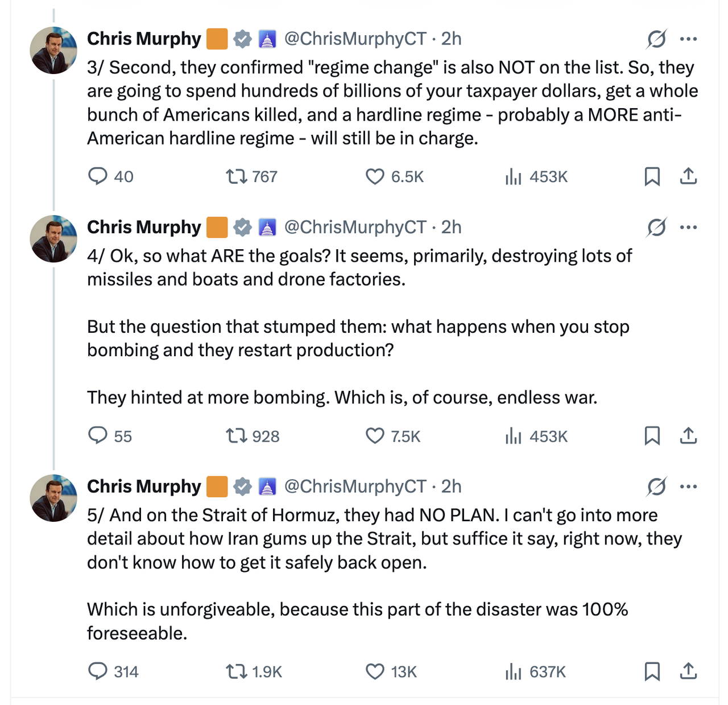Screen dimensions: 728x705
Task: Open @ChrisMurphyCT handle on the 4/ tweet
Action: [x=355, y=227]
